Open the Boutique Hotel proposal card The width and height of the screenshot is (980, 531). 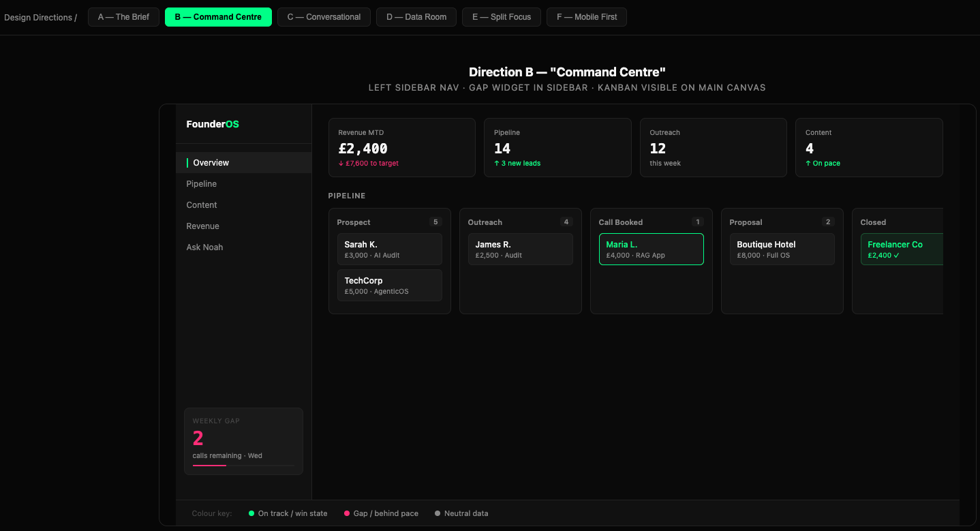782,249
